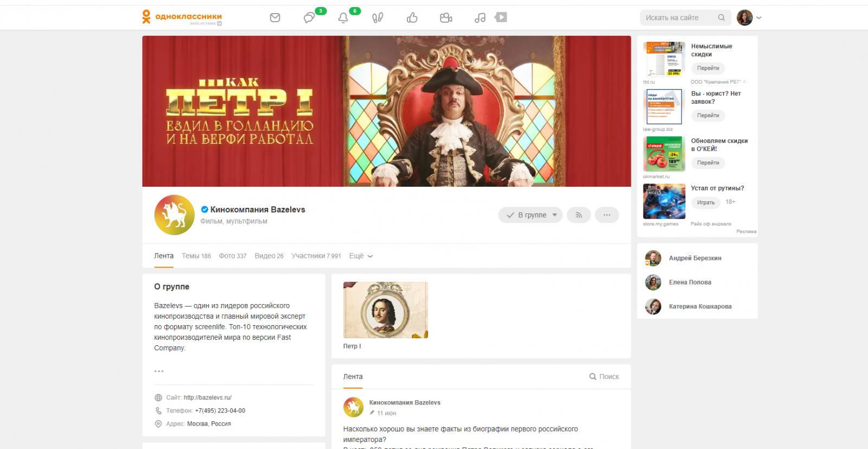The image size is (868, 449).
Task: Open the rbt.ru ad thumbnail
Action: [664, 59]
